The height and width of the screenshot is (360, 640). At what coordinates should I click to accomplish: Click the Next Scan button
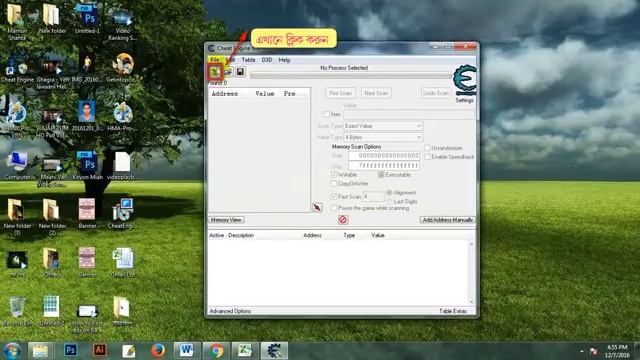click(x=376, y=93)
